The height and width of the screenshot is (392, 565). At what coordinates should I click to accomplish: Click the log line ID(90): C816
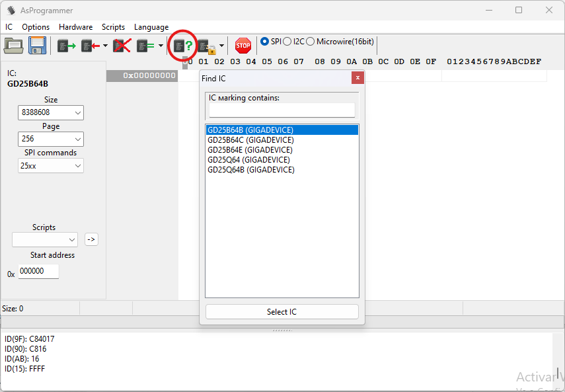coord(26,349)
